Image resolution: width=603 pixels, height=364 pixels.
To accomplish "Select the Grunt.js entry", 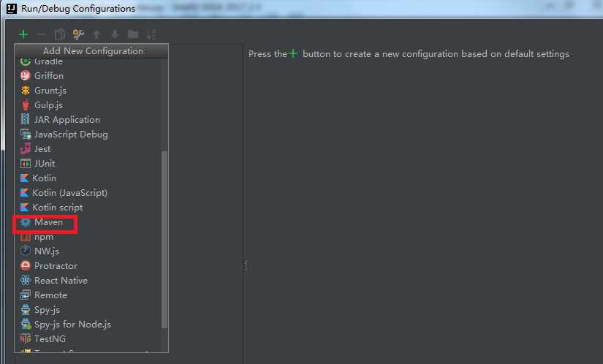I will (x=50, y=91).
